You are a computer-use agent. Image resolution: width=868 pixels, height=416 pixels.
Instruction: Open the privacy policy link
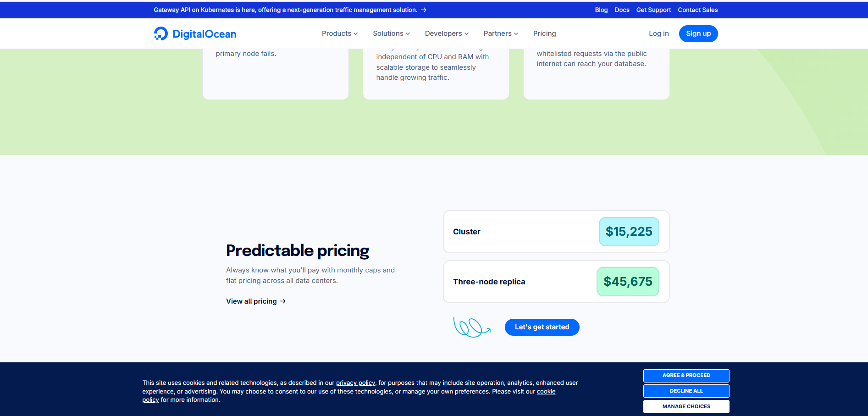click(x=355, y=383)
